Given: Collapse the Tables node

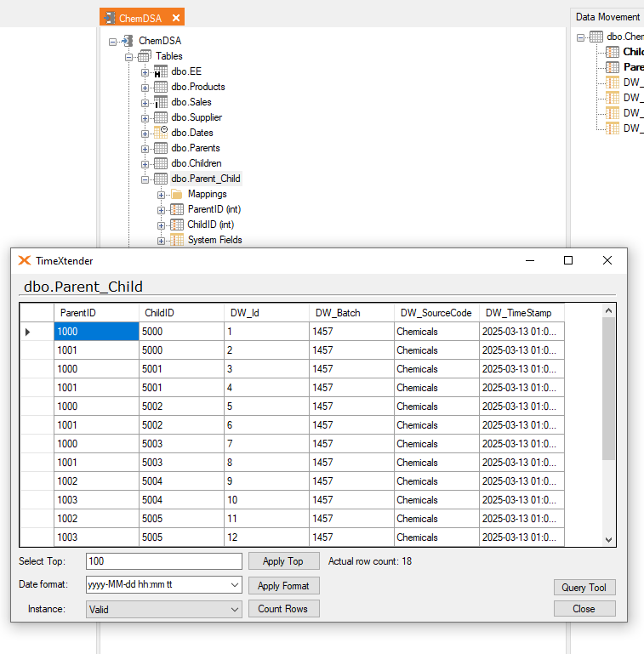Looking at the screenshot, I should (x=128, y=57).
